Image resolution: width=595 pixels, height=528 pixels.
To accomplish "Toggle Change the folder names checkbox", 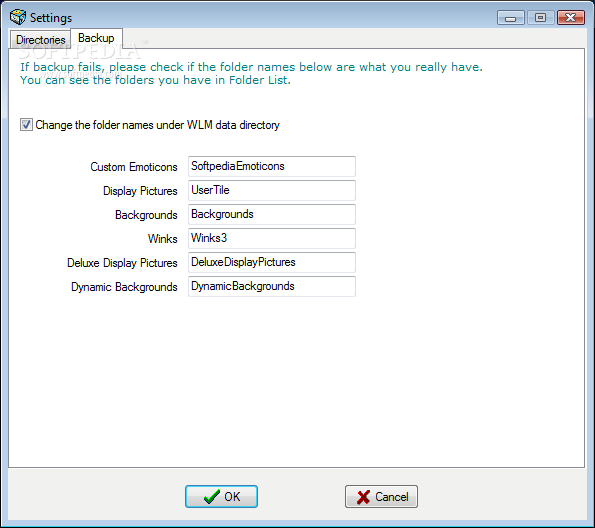I will coord(26,125).
